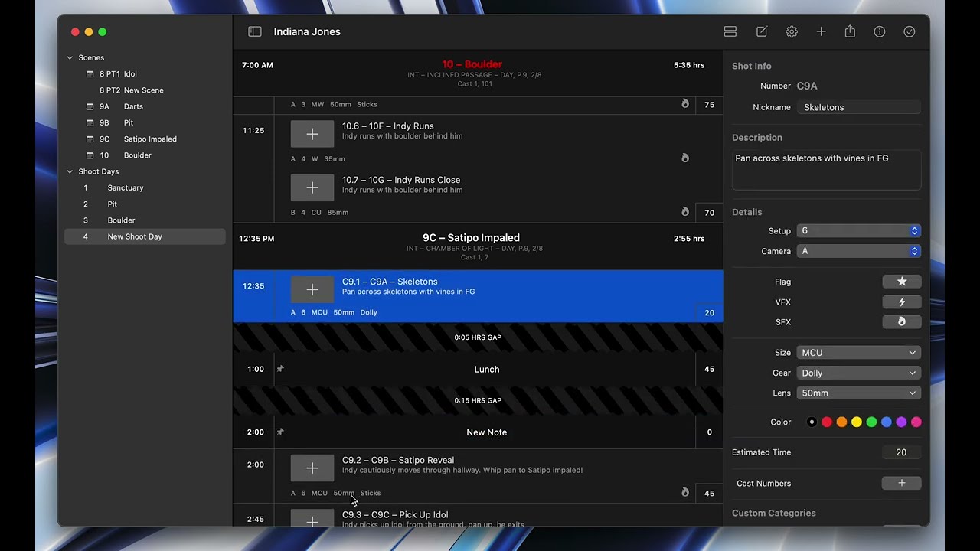Select scene 9A Darts

(x=145, y=106)
